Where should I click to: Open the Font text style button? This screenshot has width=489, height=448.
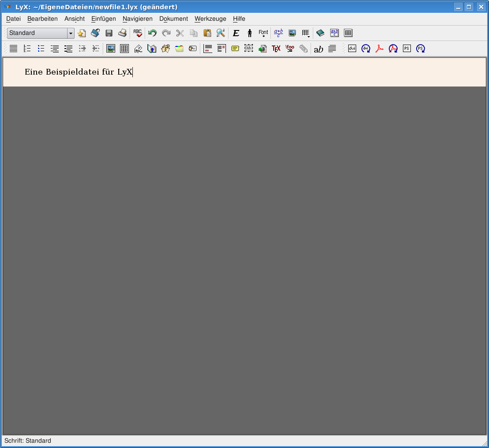coord(263,33)
